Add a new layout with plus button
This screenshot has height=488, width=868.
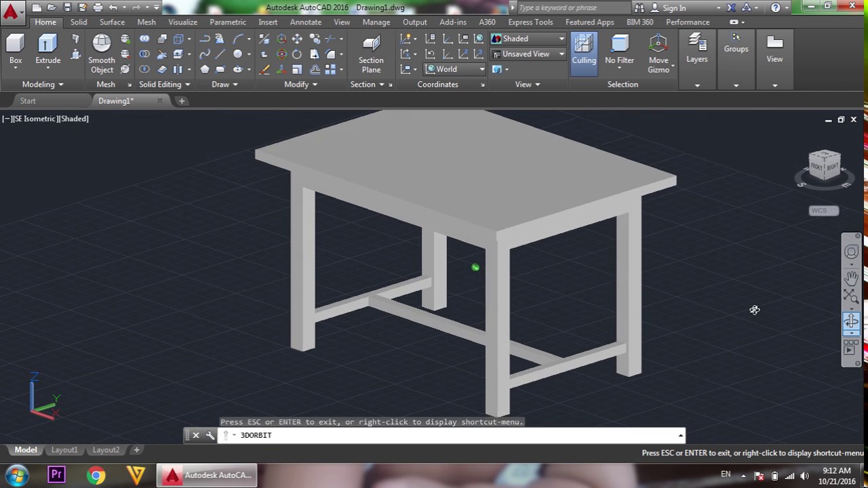tap(136, 450)
